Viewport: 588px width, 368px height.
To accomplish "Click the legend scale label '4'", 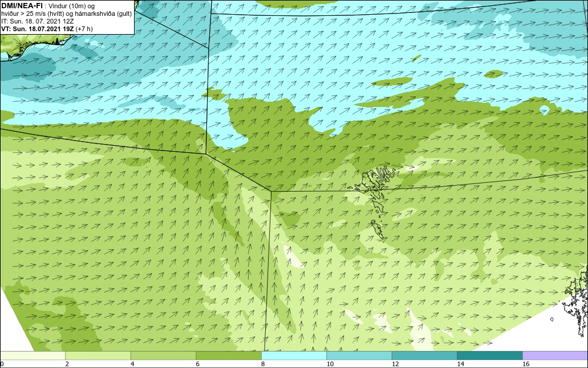I will point(133,364).
